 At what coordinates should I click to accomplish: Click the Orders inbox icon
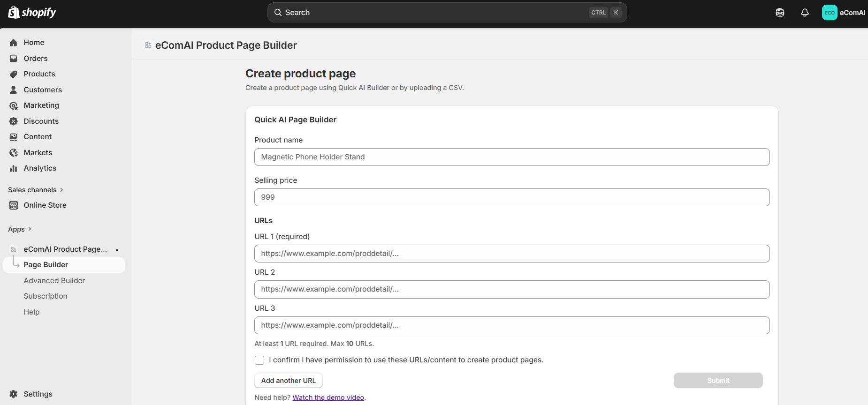[14, 59]
